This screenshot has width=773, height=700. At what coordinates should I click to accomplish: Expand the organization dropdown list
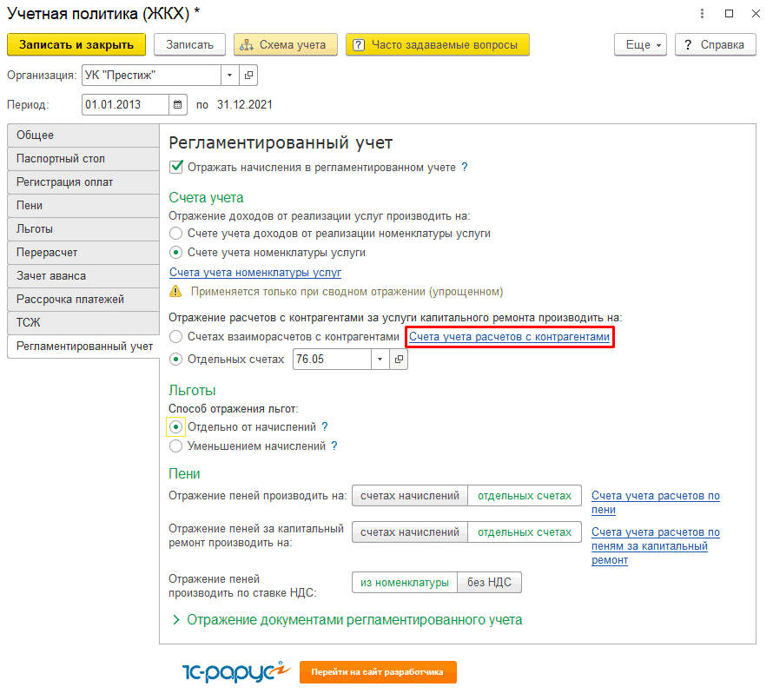[229, 76]
